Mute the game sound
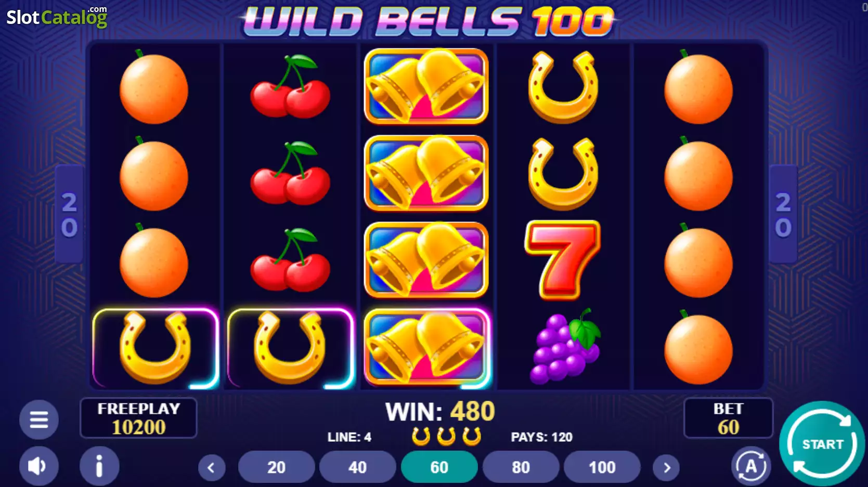Viewport: 868px width, 487px height. (39, 466)
